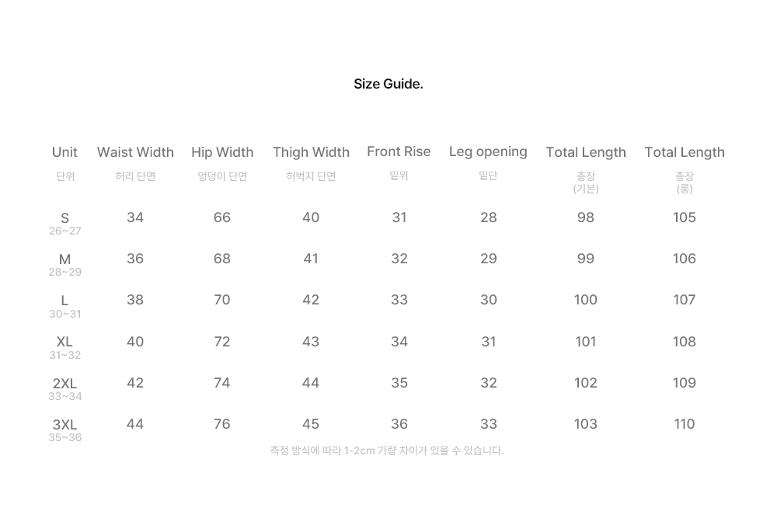
Task: Click the Size Guide heading
Action: tap(388, 84)
